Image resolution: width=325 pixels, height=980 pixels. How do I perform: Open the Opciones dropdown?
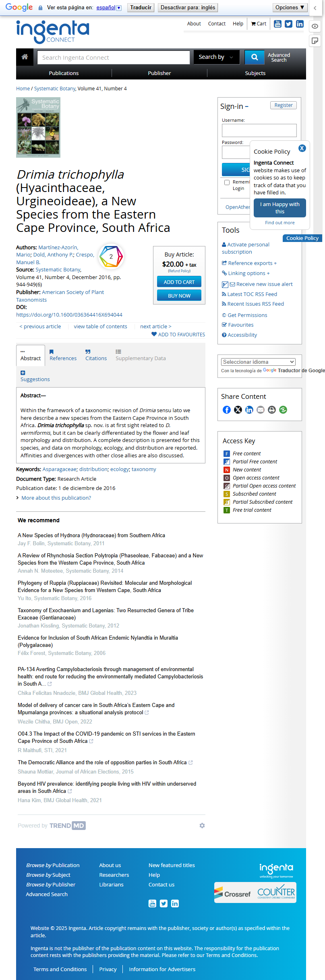[290, 8]
